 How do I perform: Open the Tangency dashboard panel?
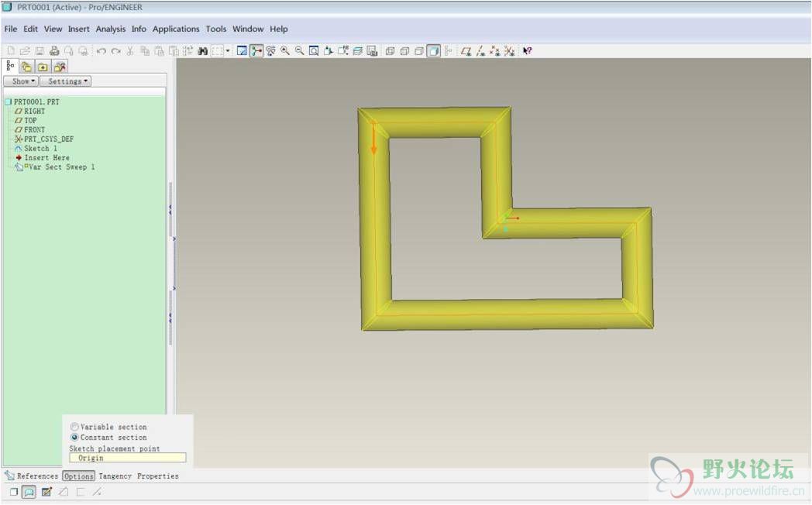pos(115,476)
